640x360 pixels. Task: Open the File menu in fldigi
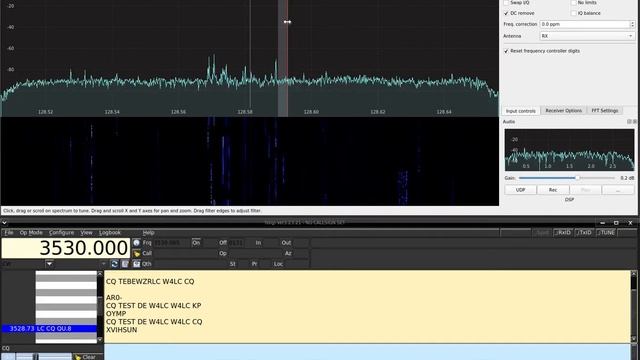point(9,233)
